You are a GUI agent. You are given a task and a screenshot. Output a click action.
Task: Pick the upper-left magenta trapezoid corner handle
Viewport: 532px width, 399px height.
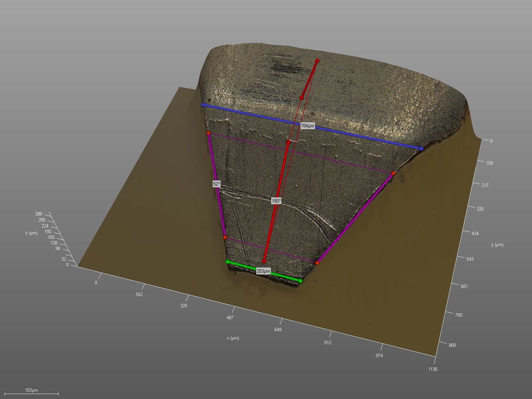coord(208,133)
